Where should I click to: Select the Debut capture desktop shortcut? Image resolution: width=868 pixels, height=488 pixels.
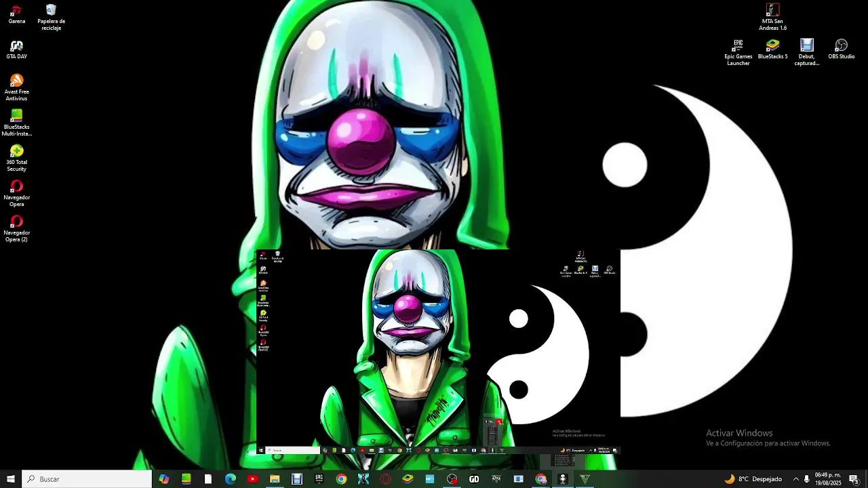[x=806, y=52]
